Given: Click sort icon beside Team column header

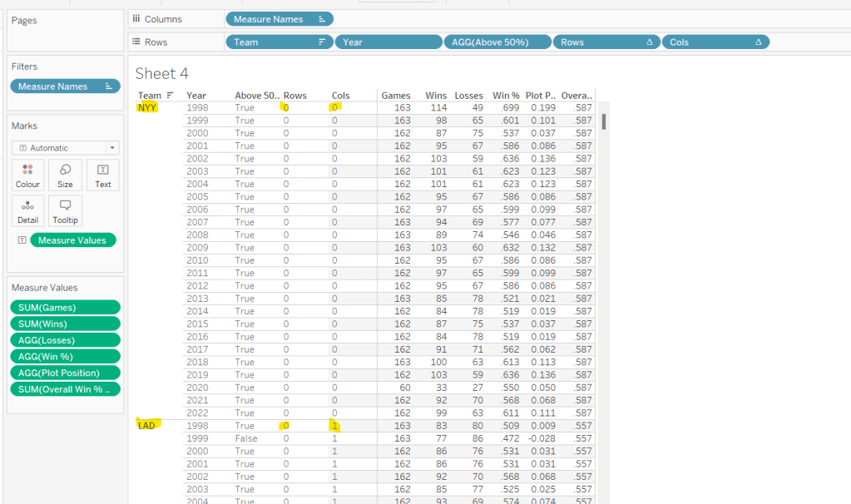Looking at the screenshot, I should point(171,96).
